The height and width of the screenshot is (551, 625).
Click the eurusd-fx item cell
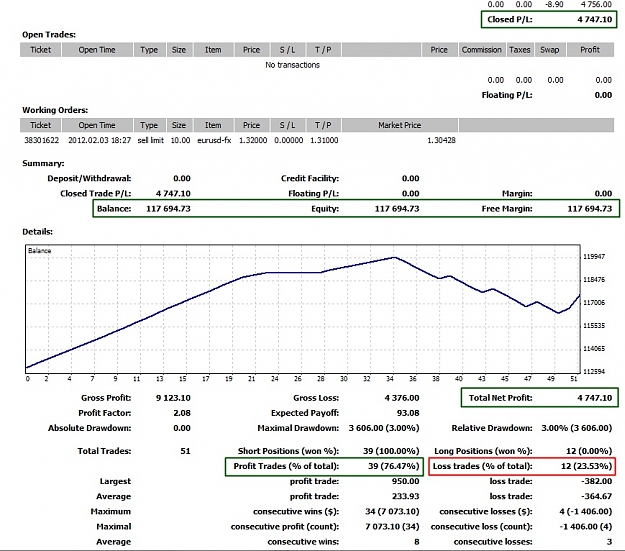coord(214,140)
